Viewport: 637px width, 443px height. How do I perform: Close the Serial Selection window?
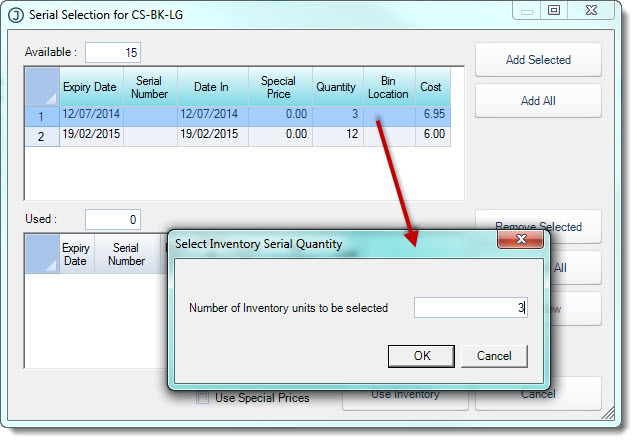pyautogui.click(x=591, y=10)
